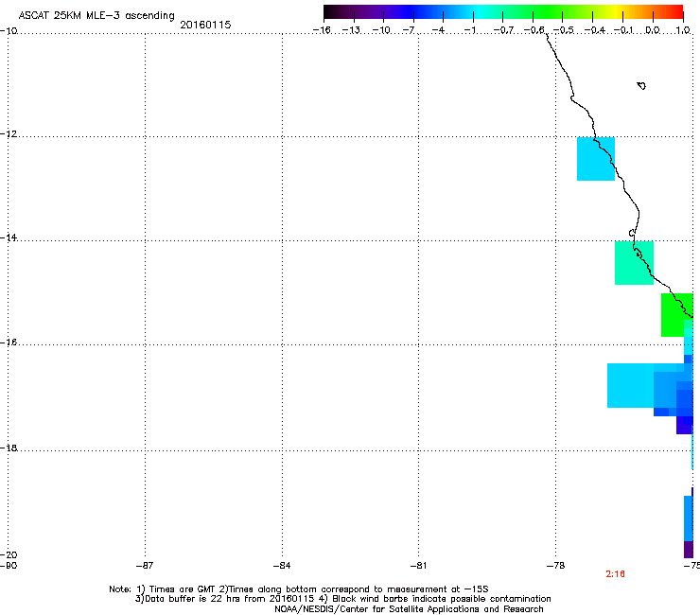Click the bright green data square above -16 latitude
The height and width of the screenshot is (615, 700).
tap(674, 314)
